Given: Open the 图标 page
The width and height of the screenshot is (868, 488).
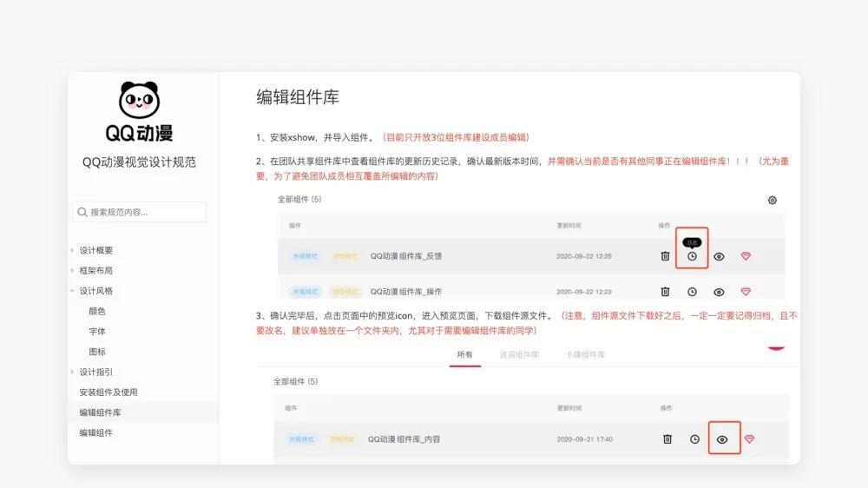Looking at the screenshot, I should (x=97, y=352).
